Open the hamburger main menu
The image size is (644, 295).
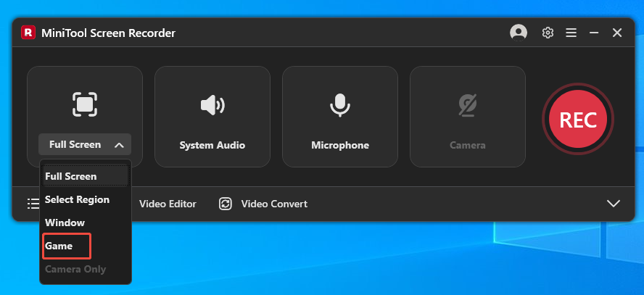point(571,33)
